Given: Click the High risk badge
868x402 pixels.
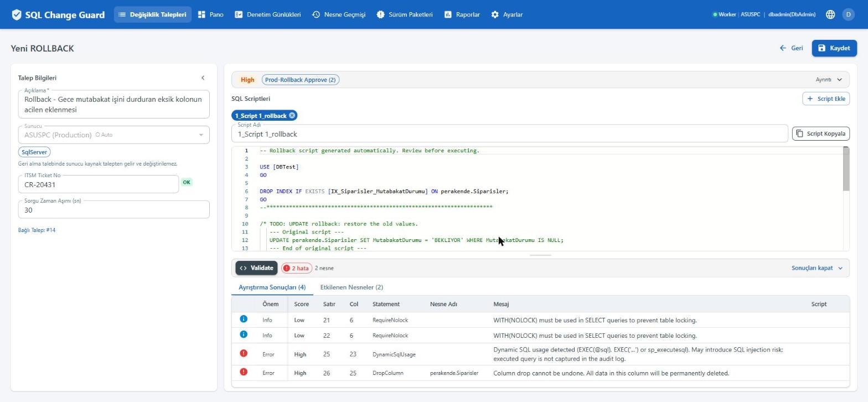Looking at the screenshot, I should [247, 80].
